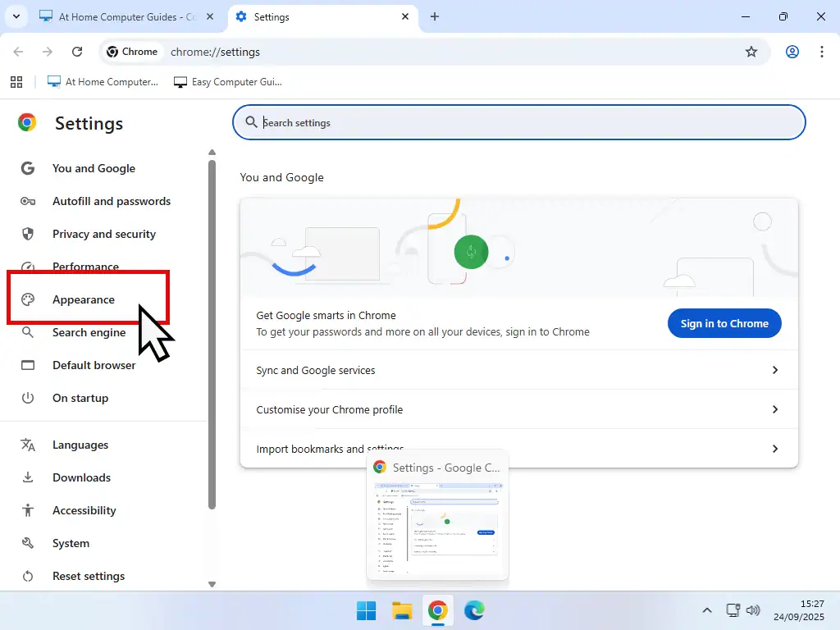840x630 pixels.
Task: Open the Chrome profile icon
Action: 792,52
